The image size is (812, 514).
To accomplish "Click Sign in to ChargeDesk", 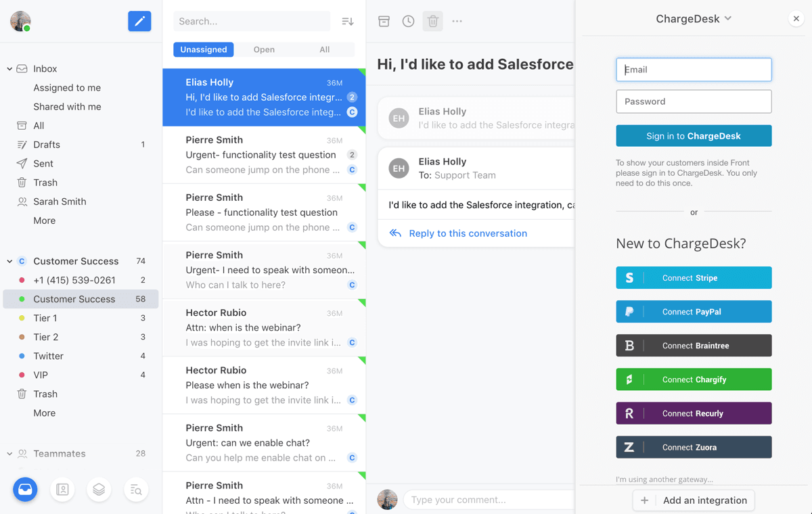I will click(694, 135).
